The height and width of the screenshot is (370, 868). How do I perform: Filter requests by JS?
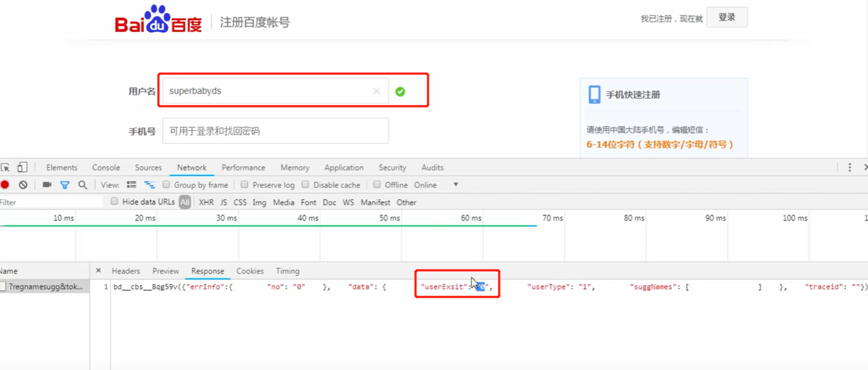click(x=223, y=202)
